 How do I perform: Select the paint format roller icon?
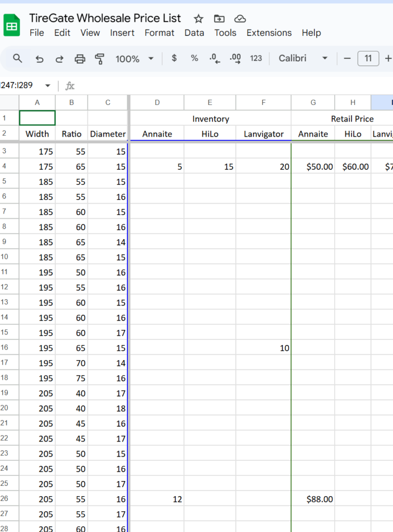(99, 59)
